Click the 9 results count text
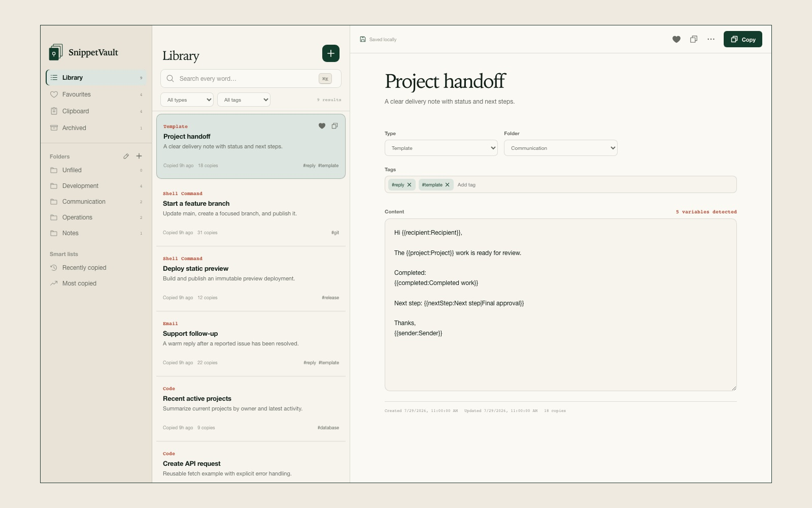The width and height of the screenshot is (812, 508). pos(329,100)
